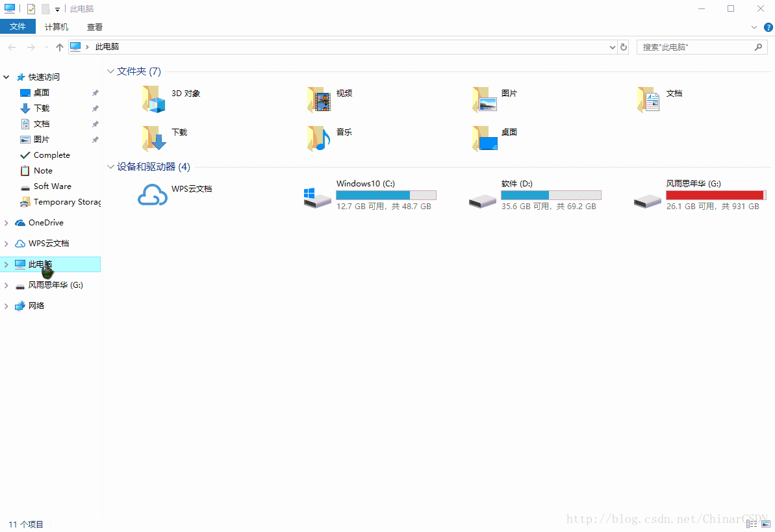Open the 桌面 folder icon in main pane
The width and height of the screenshot is (775, 532).
point(485,138)
